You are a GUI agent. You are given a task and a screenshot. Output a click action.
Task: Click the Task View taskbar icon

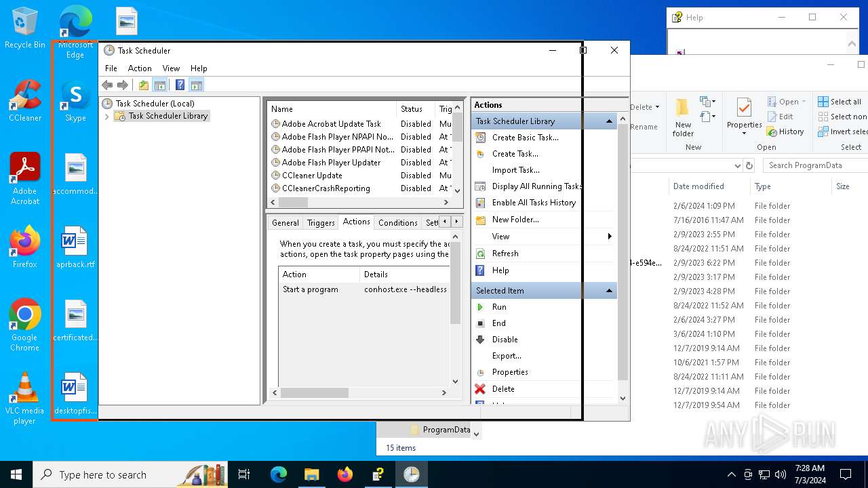pos(244,474)
